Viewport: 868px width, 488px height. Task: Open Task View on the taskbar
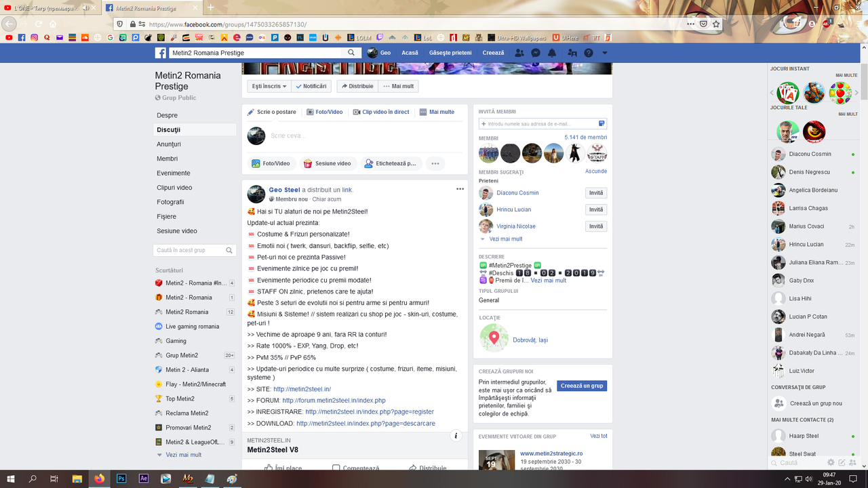point(54,479)
